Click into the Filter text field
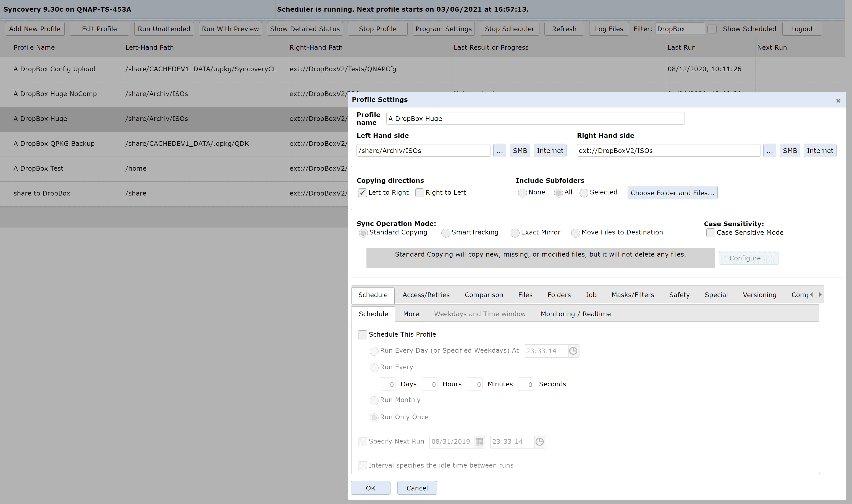This screenshot has width=852, height=504. [679, 29]
